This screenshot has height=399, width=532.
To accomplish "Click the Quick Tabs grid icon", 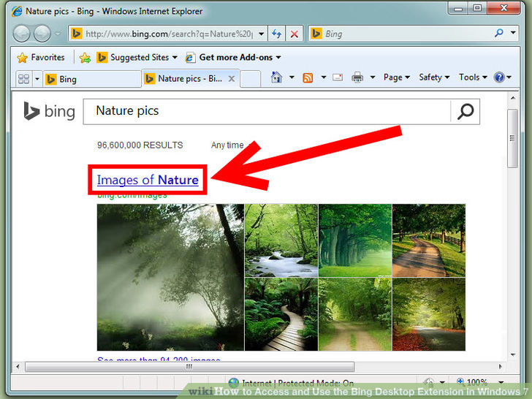I will pos(23,79).
